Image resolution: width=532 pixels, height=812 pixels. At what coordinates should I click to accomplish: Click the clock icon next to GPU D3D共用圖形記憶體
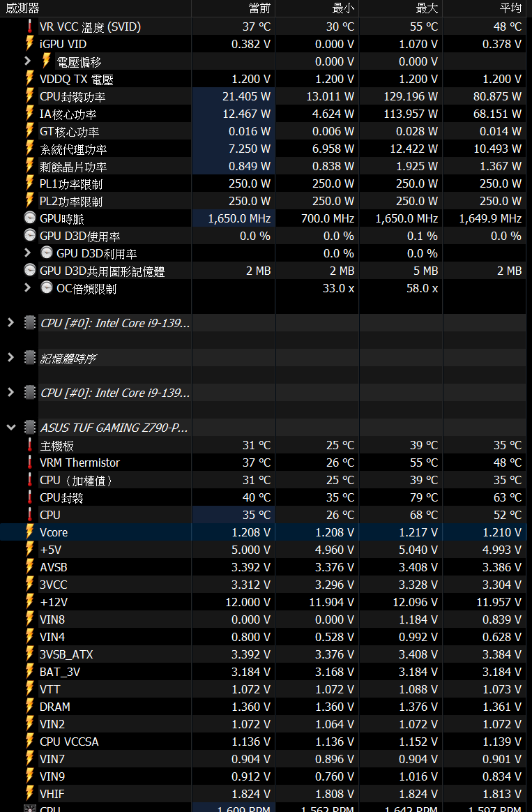pos(30,271)
